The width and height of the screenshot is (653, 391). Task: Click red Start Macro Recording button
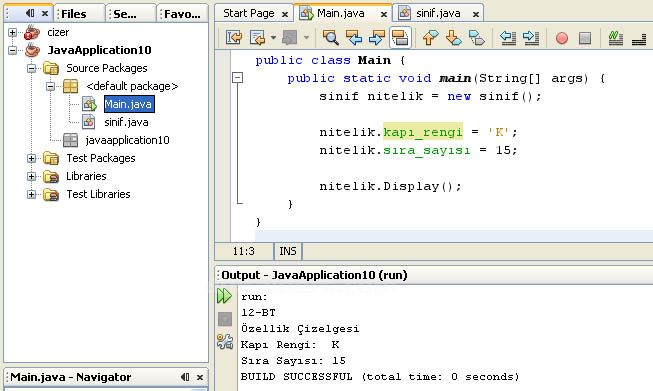point(562,38)
